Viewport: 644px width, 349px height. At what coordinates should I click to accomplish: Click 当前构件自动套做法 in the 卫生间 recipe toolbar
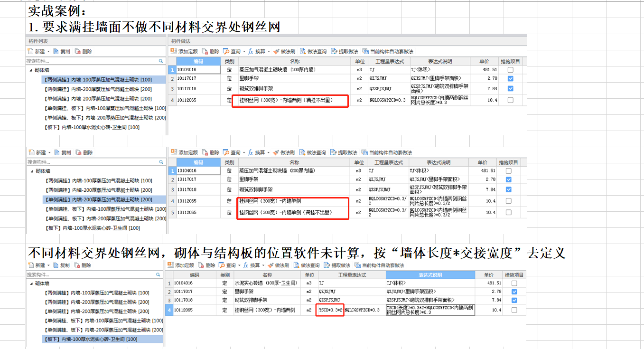(x=380, y=265)
